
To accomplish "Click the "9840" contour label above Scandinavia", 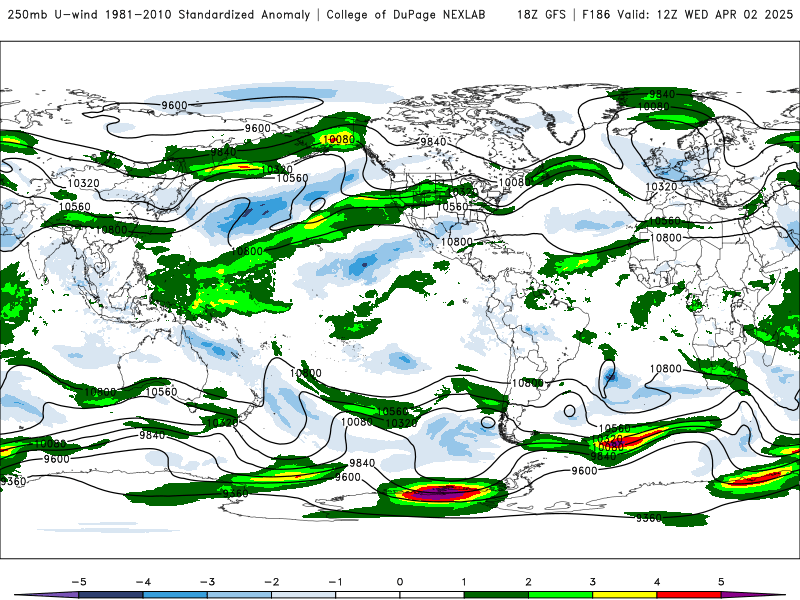I will (662, 94).
